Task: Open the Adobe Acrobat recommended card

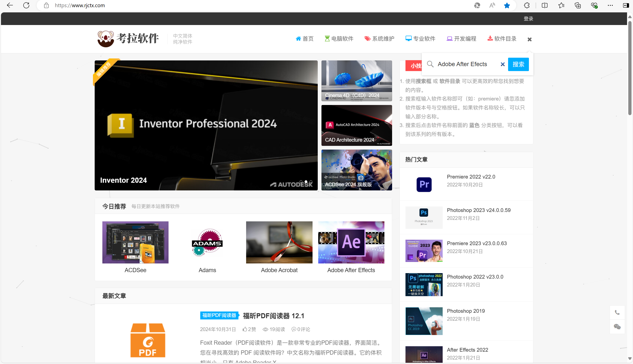Action: pyautogui.click(x=279, y=247)
